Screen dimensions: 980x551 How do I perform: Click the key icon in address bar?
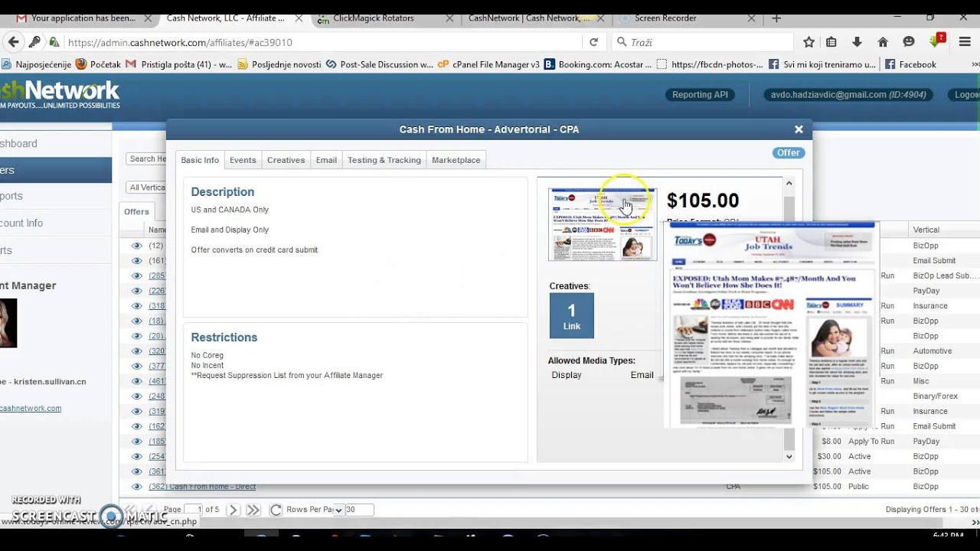pos(34,42)
